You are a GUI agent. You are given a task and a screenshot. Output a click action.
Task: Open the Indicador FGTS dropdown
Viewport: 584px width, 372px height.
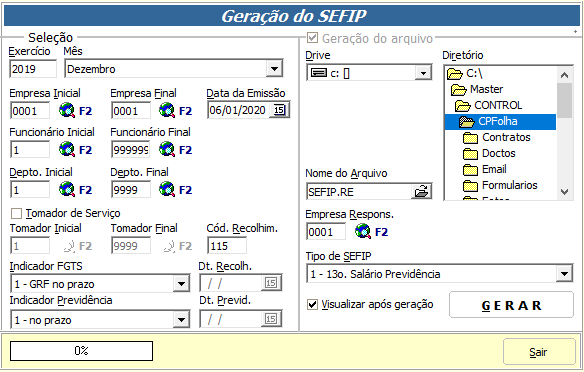click(x=181, y=284)
